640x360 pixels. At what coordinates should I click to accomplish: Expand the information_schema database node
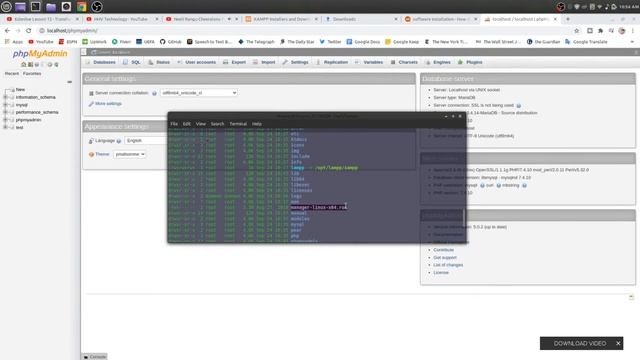5,97
